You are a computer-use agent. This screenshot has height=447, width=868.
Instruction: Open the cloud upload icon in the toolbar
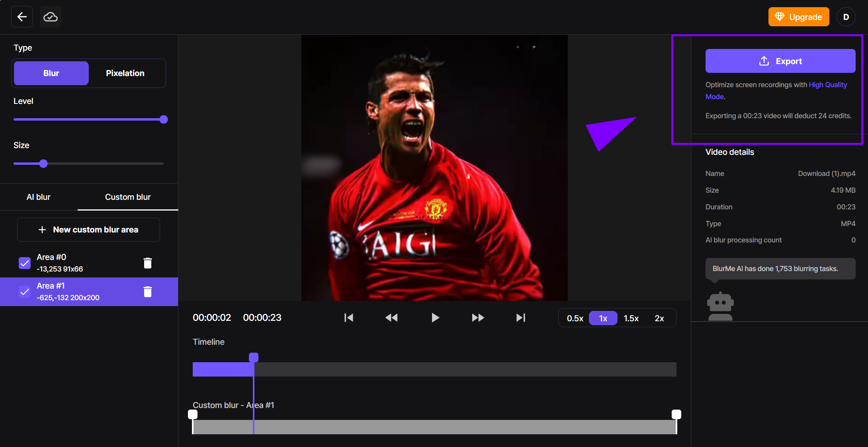click(x=50, y=16)
